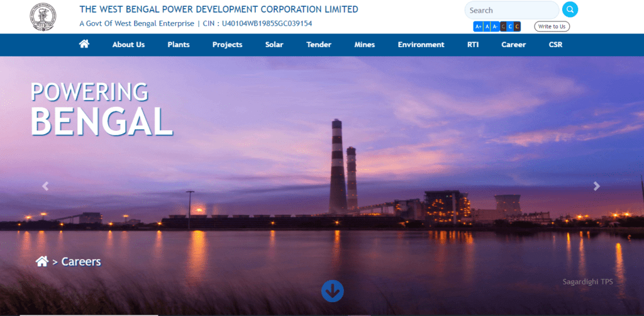Select the dark contrast C with grey letter
This screenshot has width=644, height=316.
point(503,26)
